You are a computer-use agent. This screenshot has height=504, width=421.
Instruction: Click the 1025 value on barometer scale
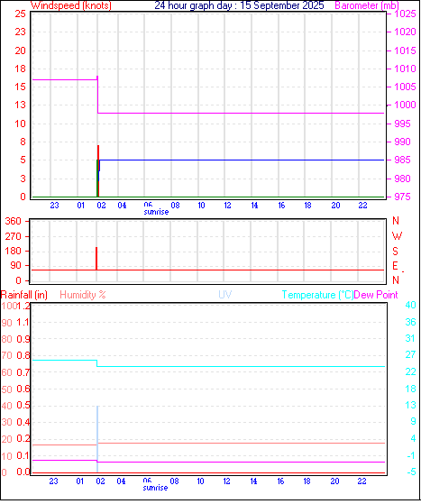point(405,14)
